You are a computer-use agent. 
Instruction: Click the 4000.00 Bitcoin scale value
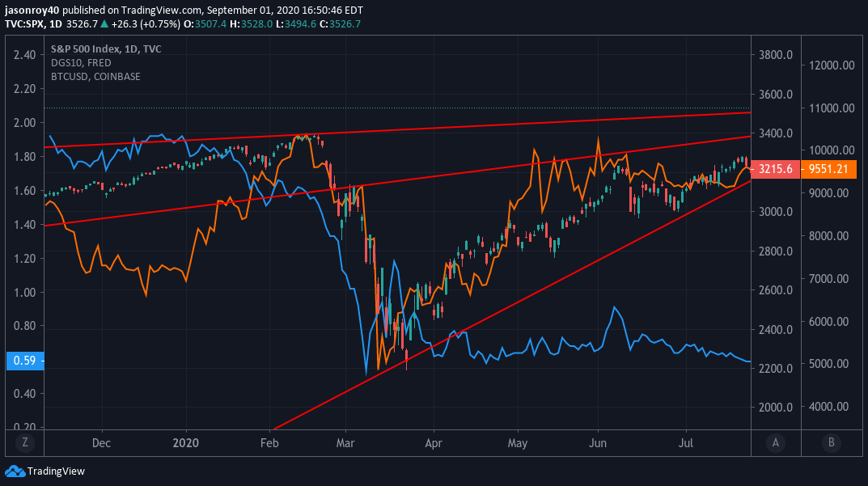click(828, 407)
